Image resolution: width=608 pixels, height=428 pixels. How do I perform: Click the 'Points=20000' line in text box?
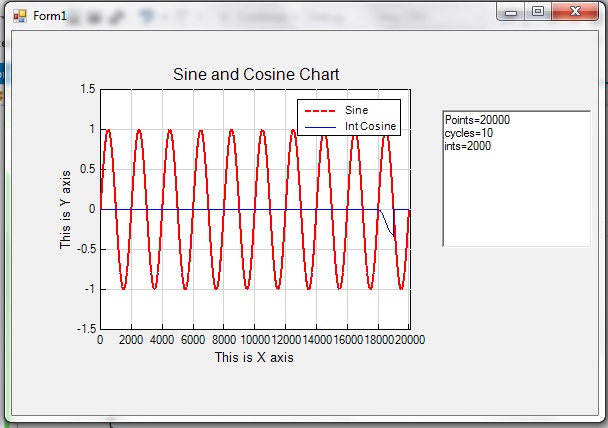click(477, 120)
